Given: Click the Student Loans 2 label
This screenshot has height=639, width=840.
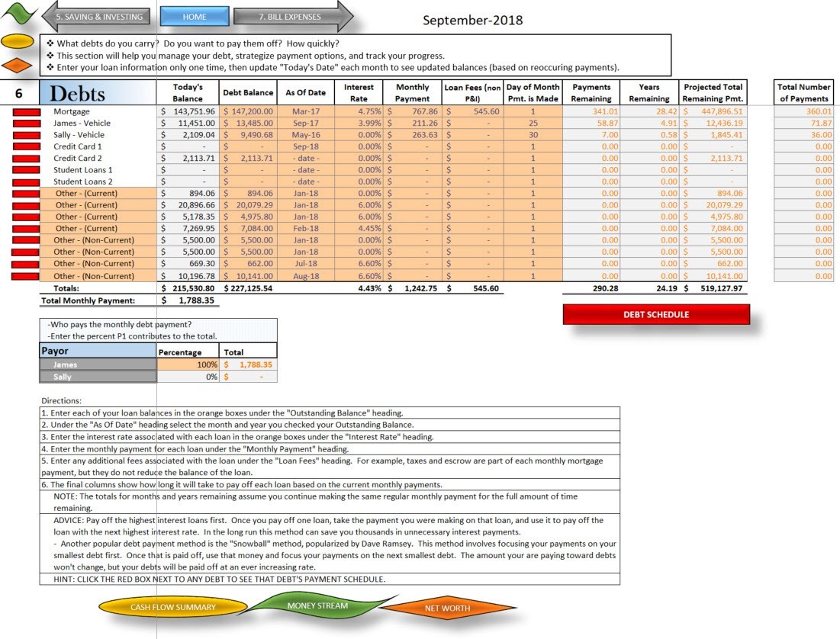Looking at the screenshot, I should click(x=82, y=182).
